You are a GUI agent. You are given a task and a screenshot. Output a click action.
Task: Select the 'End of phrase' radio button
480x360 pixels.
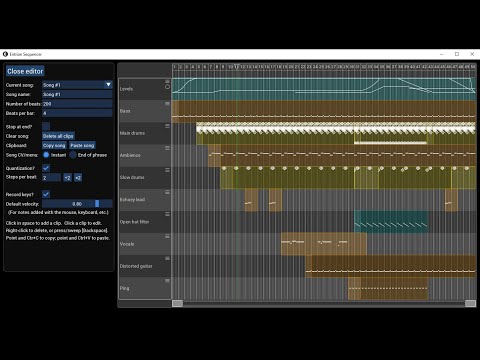point(73,155)
